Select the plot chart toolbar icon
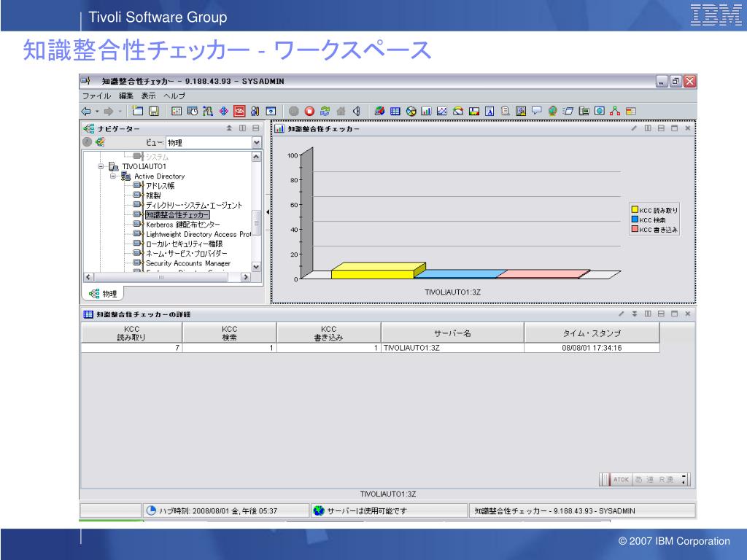Screen dimensions: 747x560 (442, 111)
